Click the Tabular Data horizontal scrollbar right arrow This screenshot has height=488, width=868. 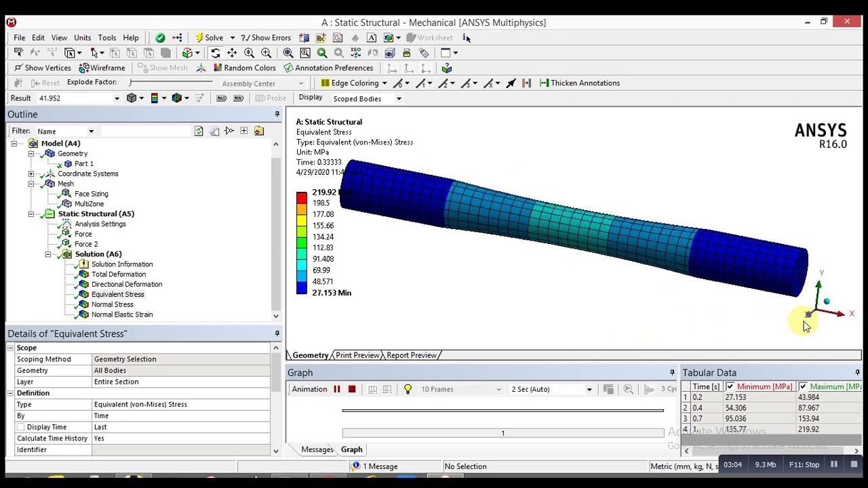coord(856,451)
